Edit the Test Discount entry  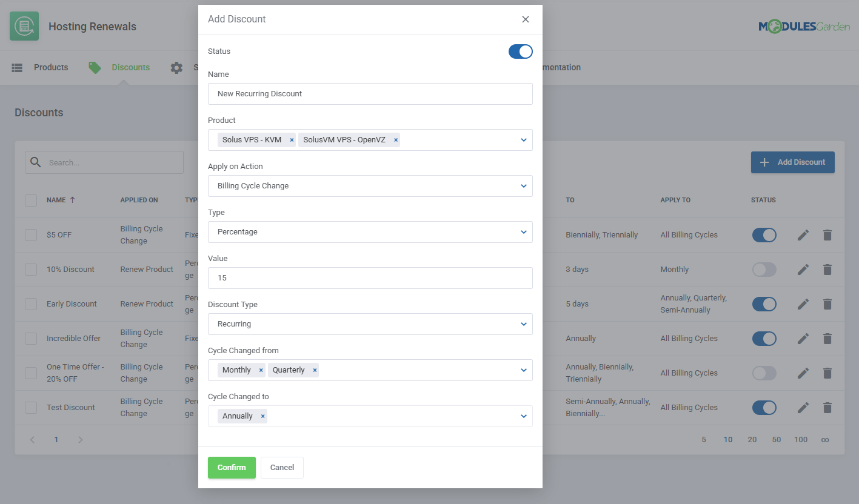click(803, 408)
